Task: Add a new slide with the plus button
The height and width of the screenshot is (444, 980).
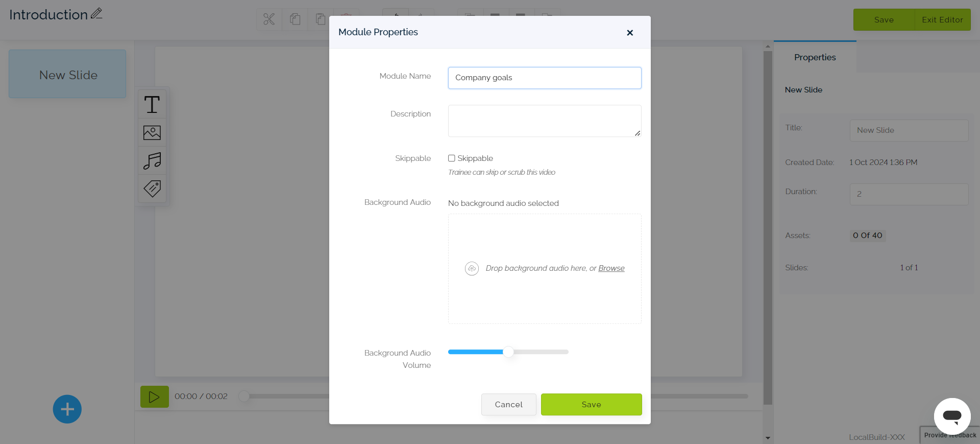Action: click(x=67, y=409)
